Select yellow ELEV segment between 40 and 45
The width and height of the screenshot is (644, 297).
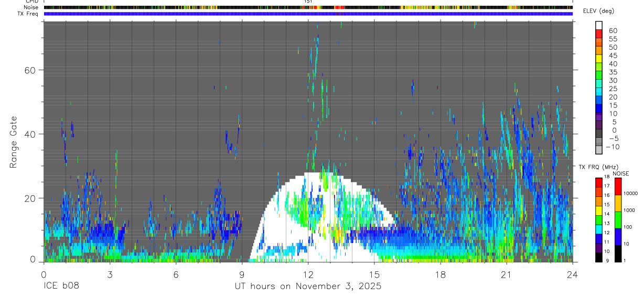[x=599, y=59]
